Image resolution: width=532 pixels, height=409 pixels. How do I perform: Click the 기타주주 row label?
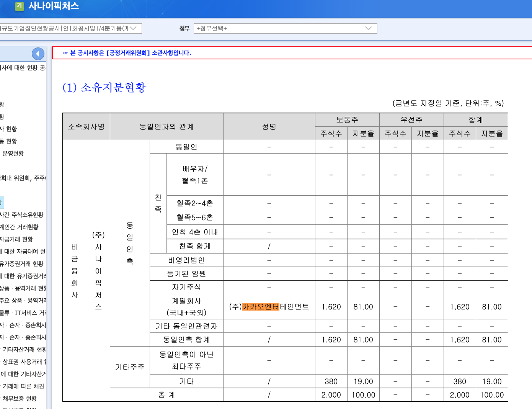pos(130,367)
